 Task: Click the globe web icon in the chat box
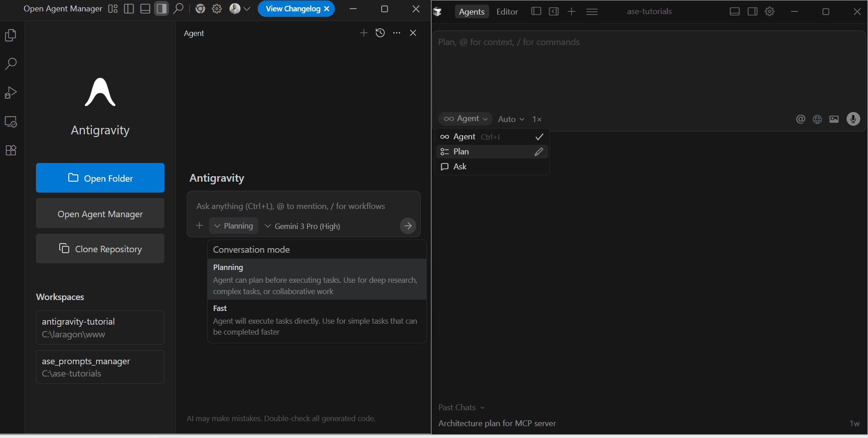coord(817,119)
